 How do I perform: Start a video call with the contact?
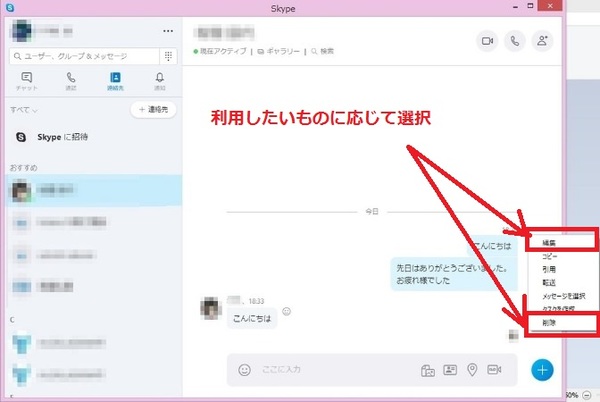pos(487,41)
